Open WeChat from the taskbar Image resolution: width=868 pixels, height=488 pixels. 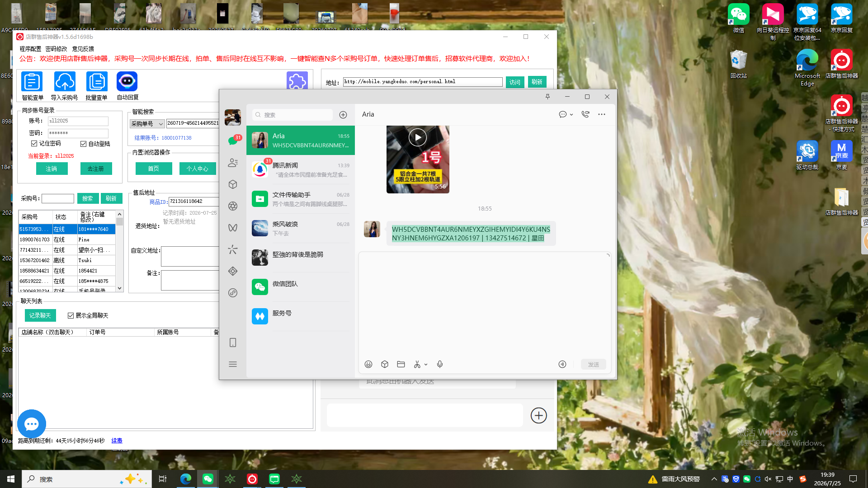[x=208, y=479]
